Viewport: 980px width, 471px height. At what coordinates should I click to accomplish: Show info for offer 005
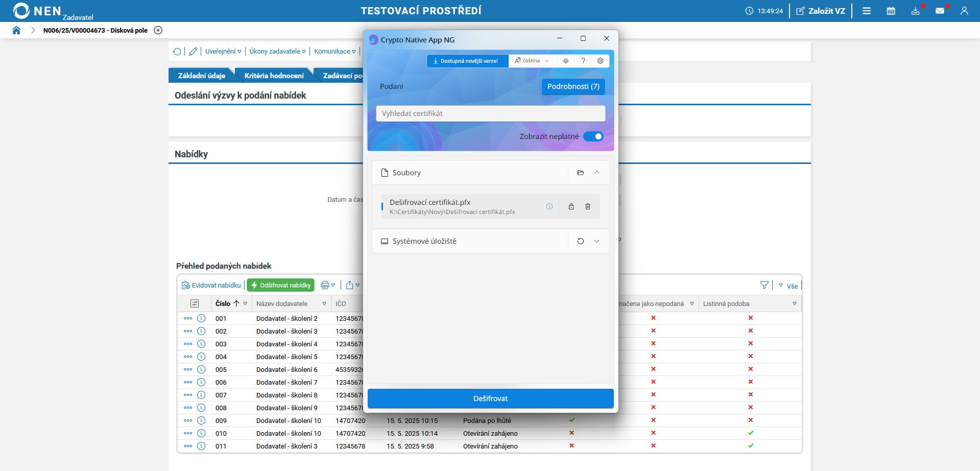(x=201, y=369)
